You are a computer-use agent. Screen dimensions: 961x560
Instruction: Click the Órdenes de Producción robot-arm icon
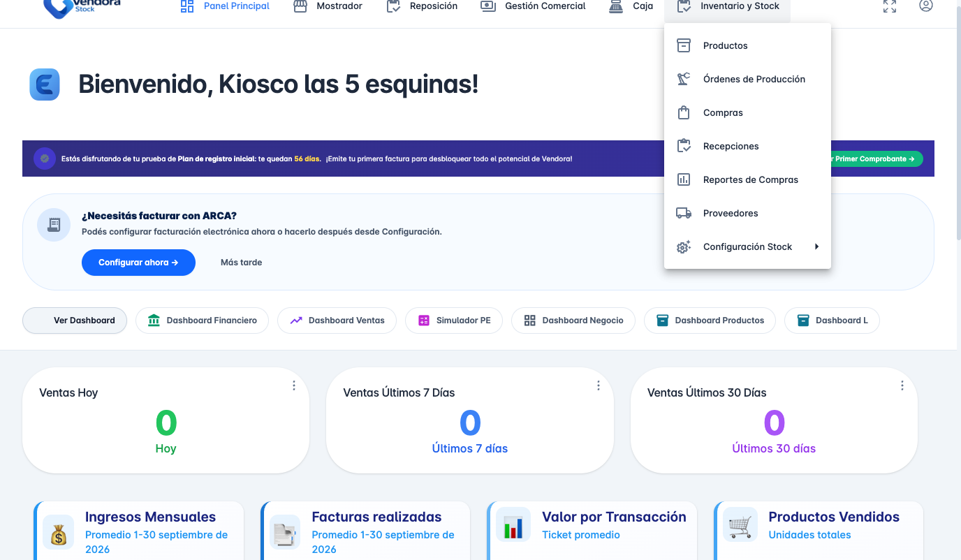[684, 79]
